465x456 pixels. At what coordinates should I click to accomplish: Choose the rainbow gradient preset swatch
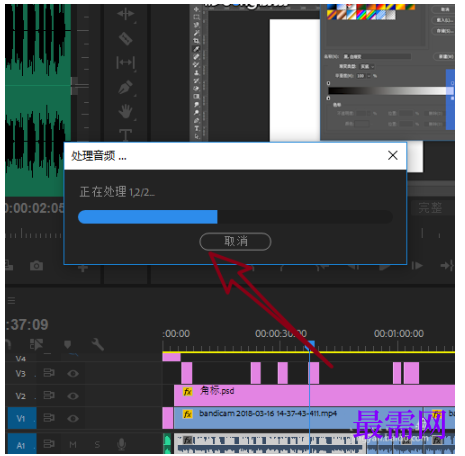pos(361,15)
